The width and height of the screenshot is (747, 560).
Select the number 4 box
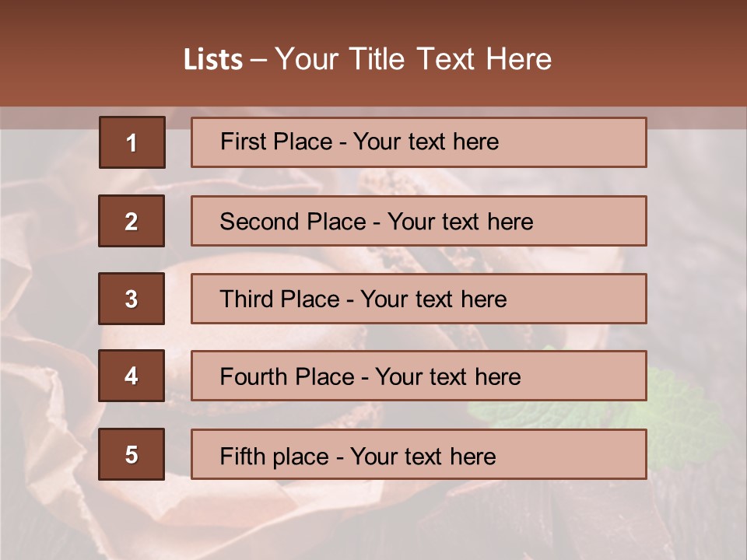click(x=132, y=376)
